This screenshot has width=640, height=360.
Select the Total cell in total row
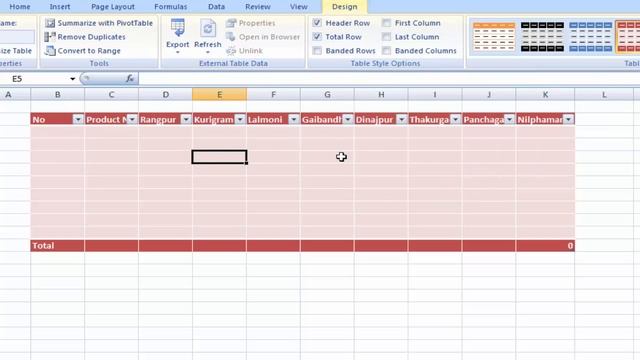(58, 245)
